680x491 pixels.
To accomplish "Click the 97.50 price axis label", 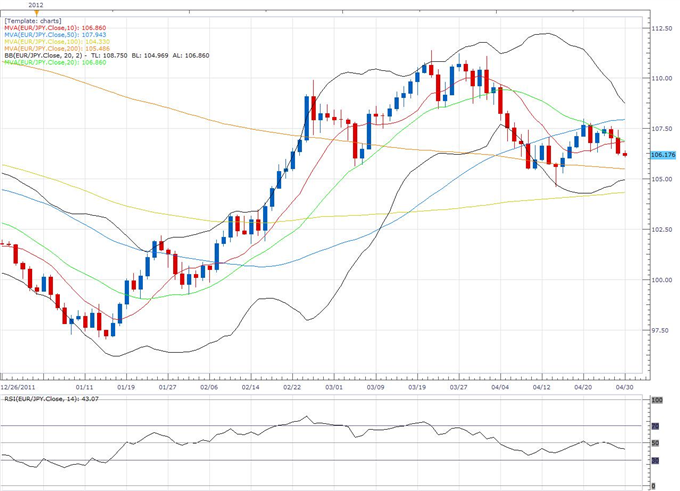I will tap(662, 331).
